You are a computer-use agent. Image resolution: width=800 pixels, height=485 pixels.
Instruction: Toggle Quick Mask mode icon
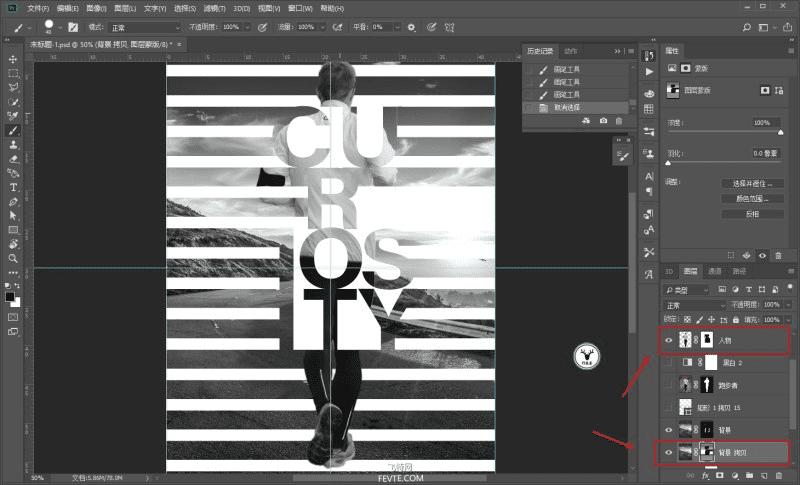tap(13, 317)
